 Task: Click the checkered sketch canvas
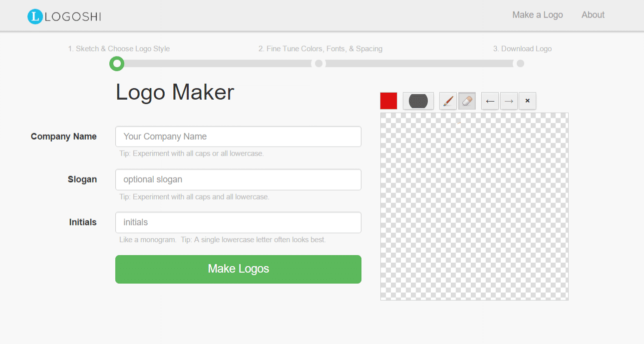coord(474,206)
